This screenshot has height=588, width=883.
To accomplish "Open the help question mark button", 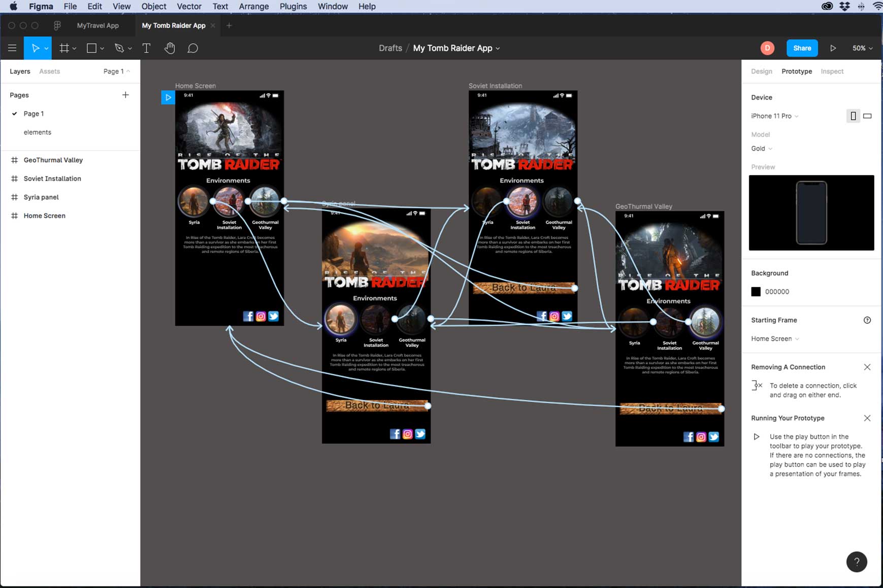I will pos(857,562).
